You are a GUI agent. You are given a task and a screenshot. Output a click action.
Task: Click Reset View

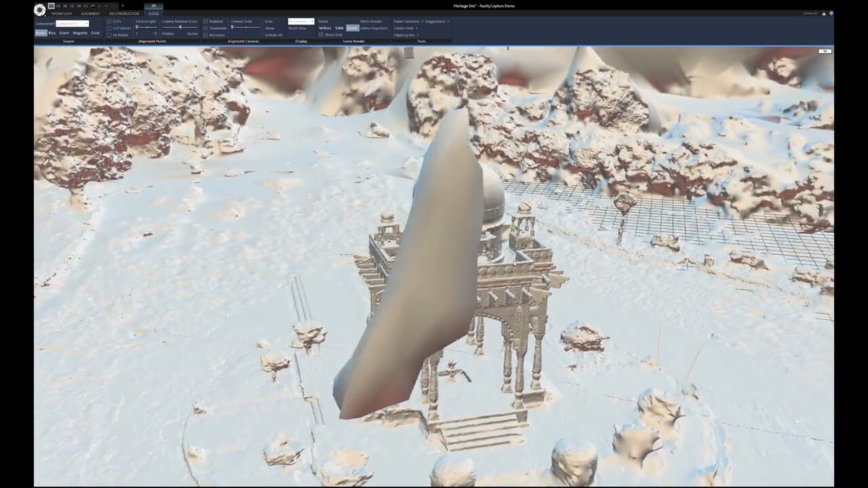click(x=297, y=28)
